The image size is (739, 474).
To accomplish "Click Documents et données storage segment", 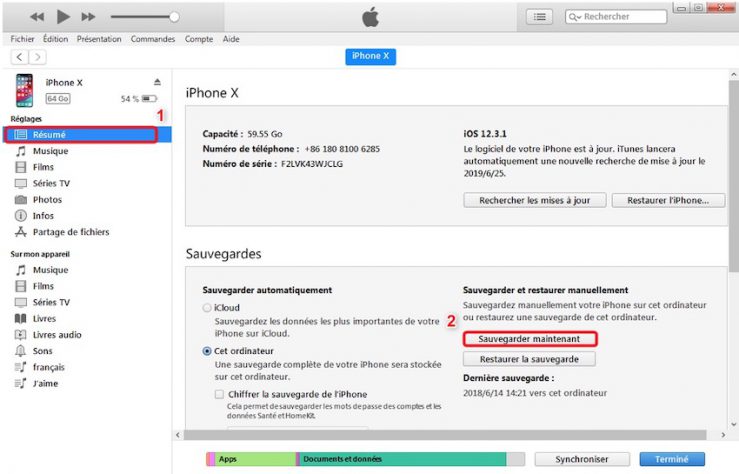I will (x=402, y=459).
